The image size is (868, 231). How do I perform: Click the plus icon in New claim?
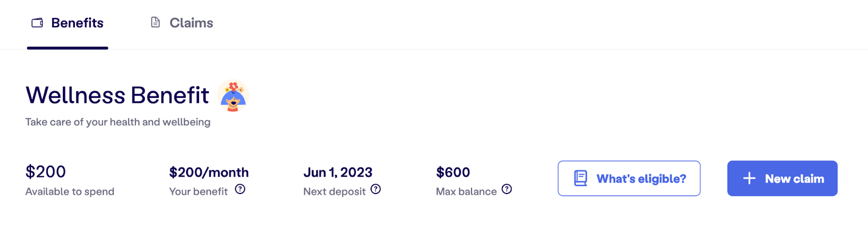749,178
